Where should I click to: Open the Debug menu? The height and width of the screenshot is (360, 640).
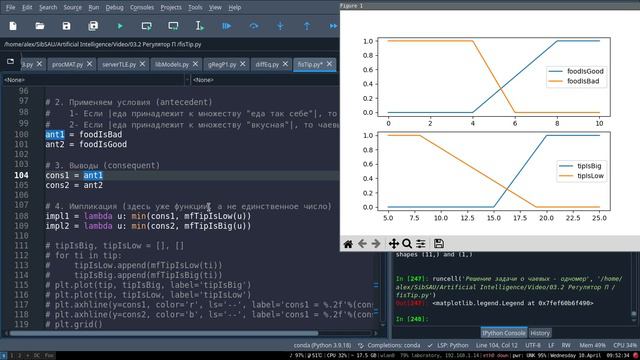click(x=114, y=7)
